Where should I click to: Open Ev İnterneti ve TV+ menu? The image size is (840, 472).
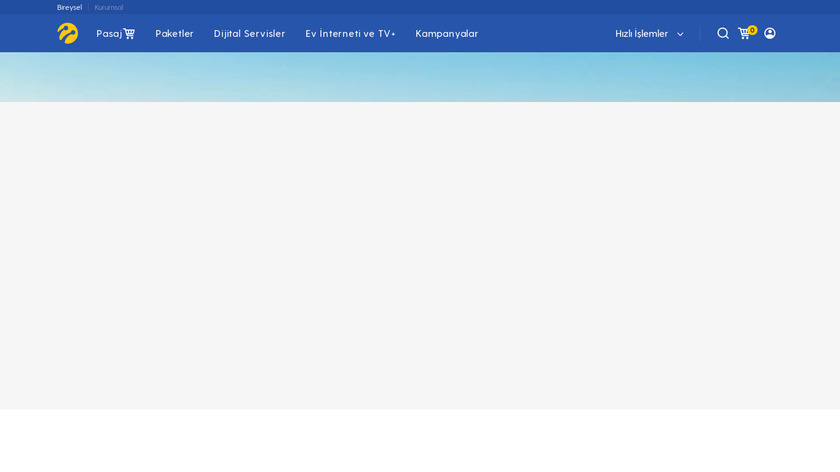pos(350,33)
